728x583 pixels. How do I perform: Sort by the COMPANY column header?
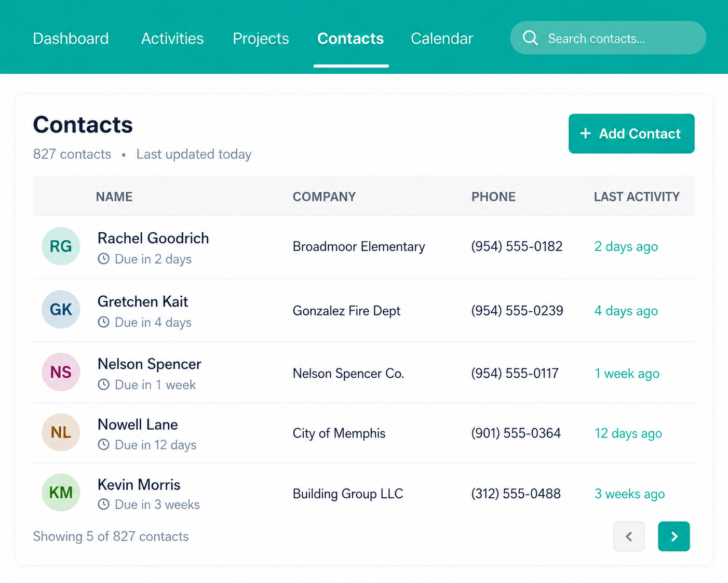click(x=324, y=197)
